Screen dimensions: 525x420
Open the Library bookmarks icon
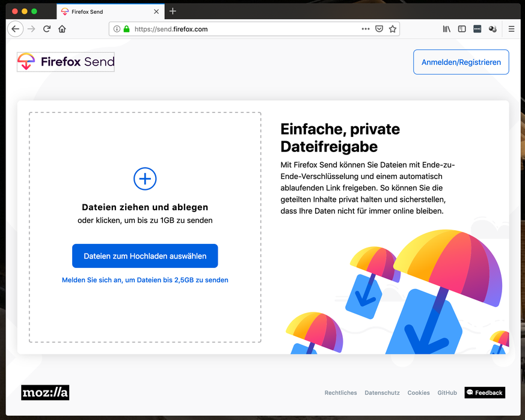(x=446, y=29)
